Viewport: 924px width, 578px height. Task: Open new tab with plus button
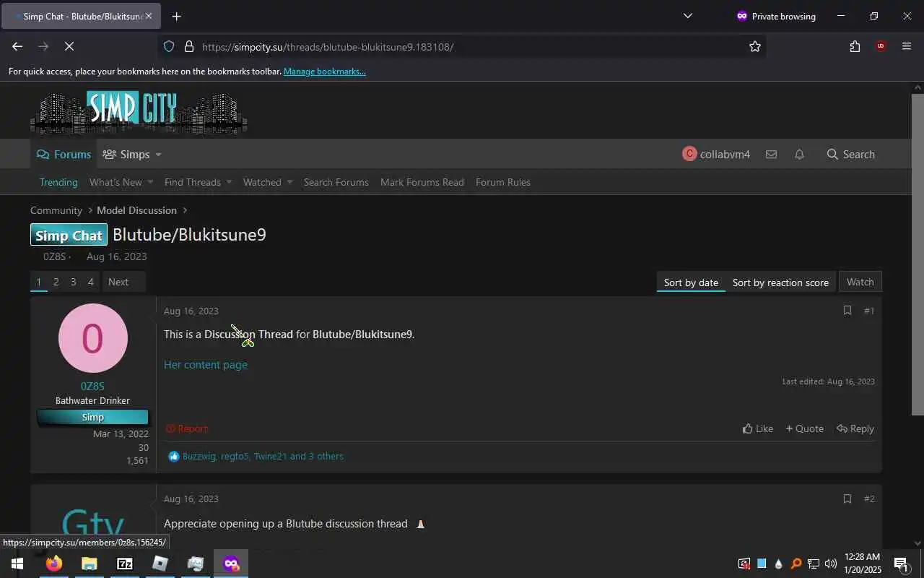pos(176,16)
